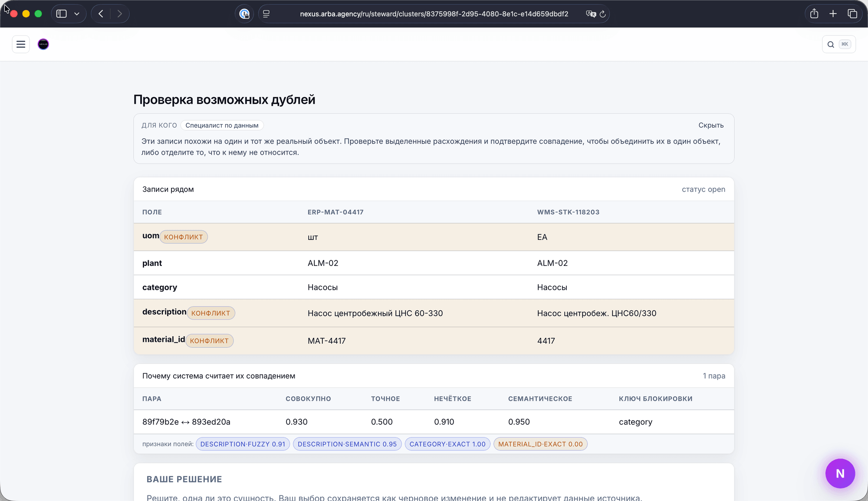
Task: Click the 0.910 fuzzy score
Action: [444, 422]
